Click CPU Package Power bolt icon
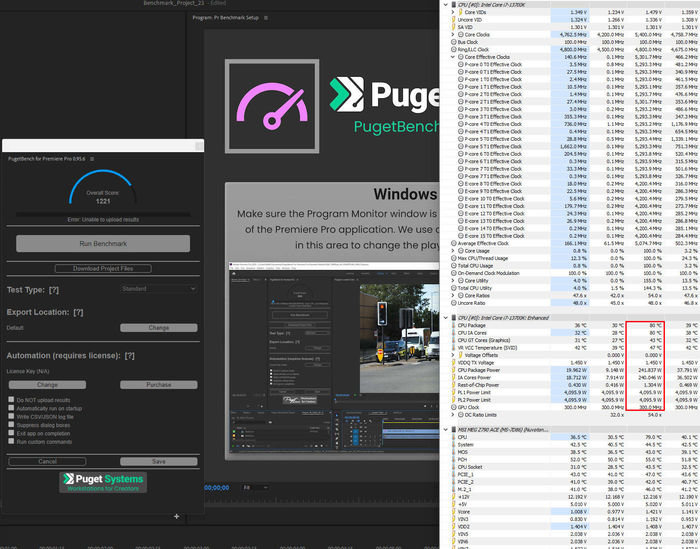700x549 pixels. coord(454,370)
